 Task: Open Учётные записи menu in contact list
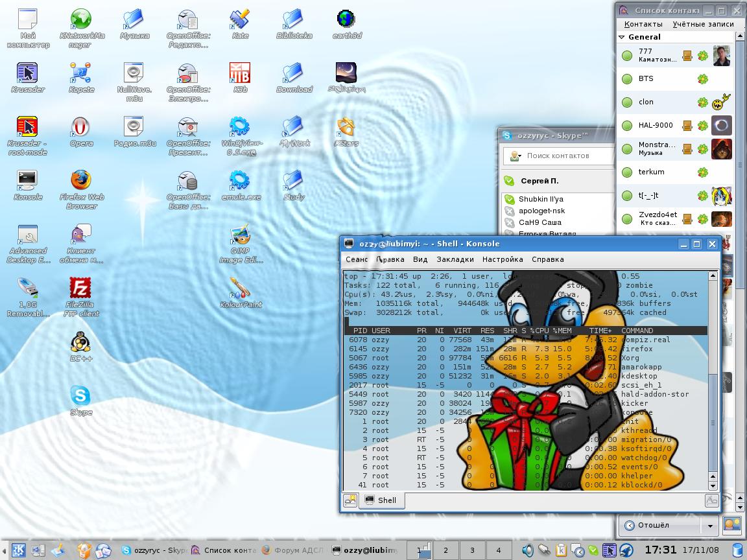coord(703,24)
